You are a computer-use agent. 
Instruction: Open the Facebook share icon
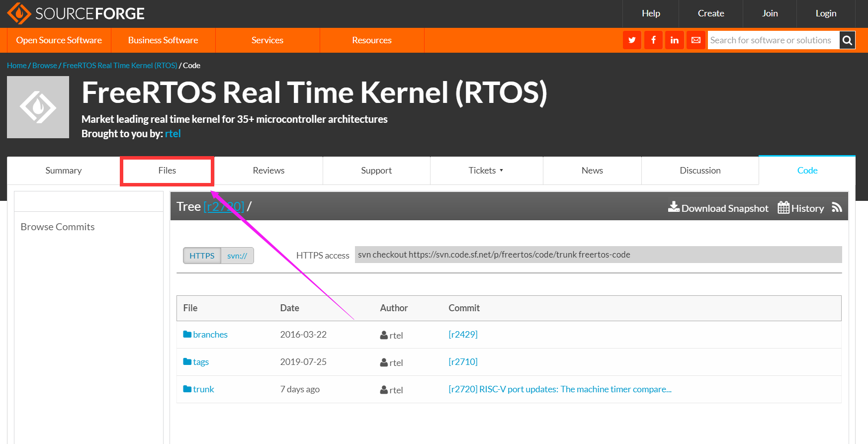tap(653, 40)
